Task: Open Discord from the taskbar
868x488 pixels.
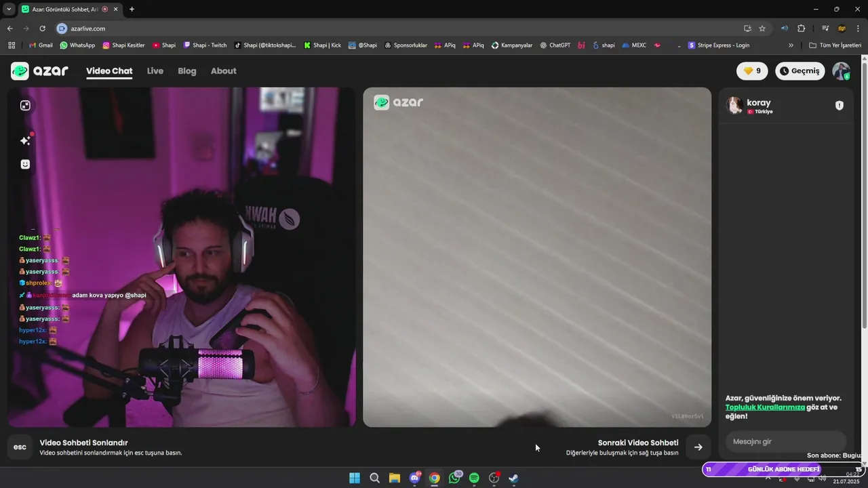Action: 414,478
